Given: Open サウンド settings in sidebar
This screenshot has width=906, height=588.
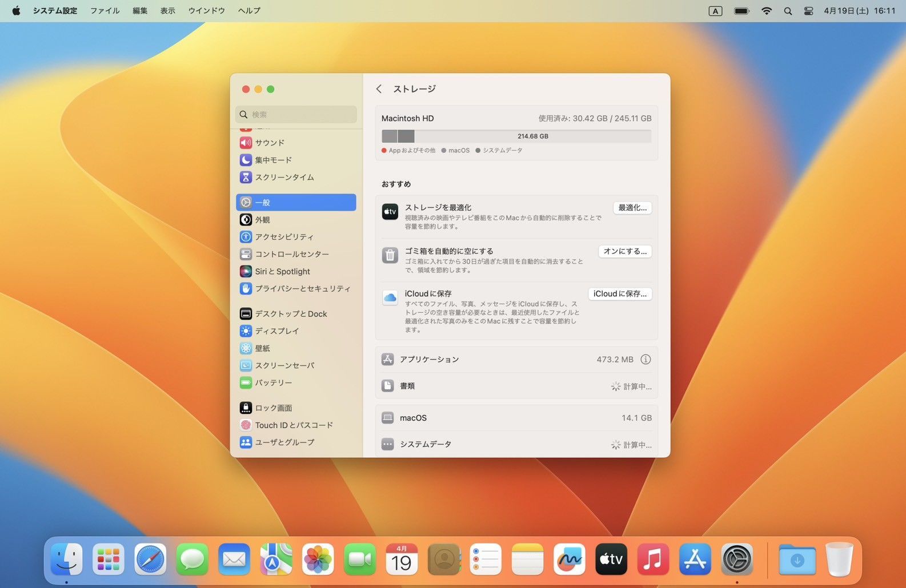Looking at the screenshot, I should (x=296, y=143).
